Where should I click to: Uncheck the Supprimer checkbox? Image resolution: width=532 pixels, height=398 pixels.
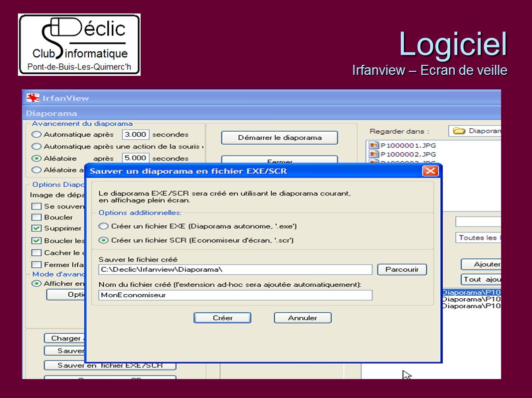[36, 228]
